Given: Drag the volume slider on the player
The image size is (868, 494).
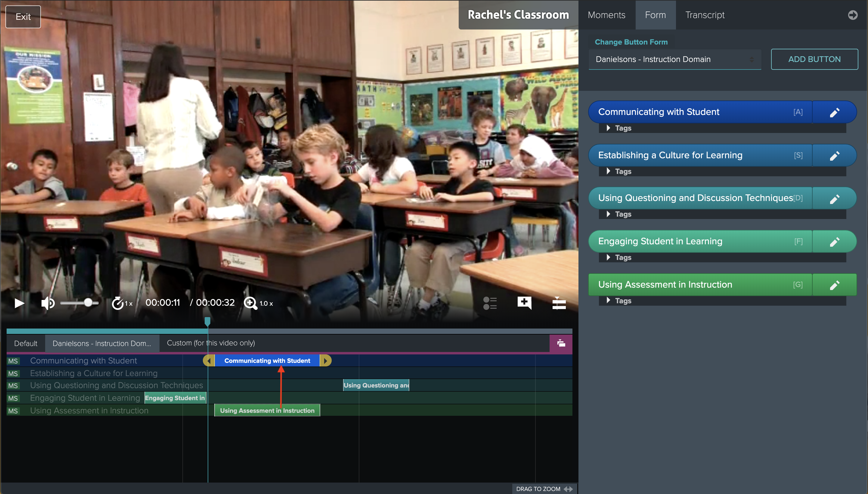Looking at the screenshot, I should click(x=89, y=303).
